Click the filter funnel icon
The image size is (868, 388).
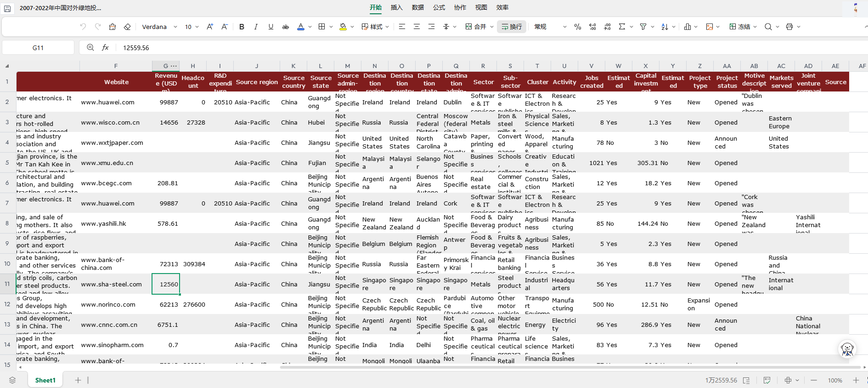tap(643, 27)
